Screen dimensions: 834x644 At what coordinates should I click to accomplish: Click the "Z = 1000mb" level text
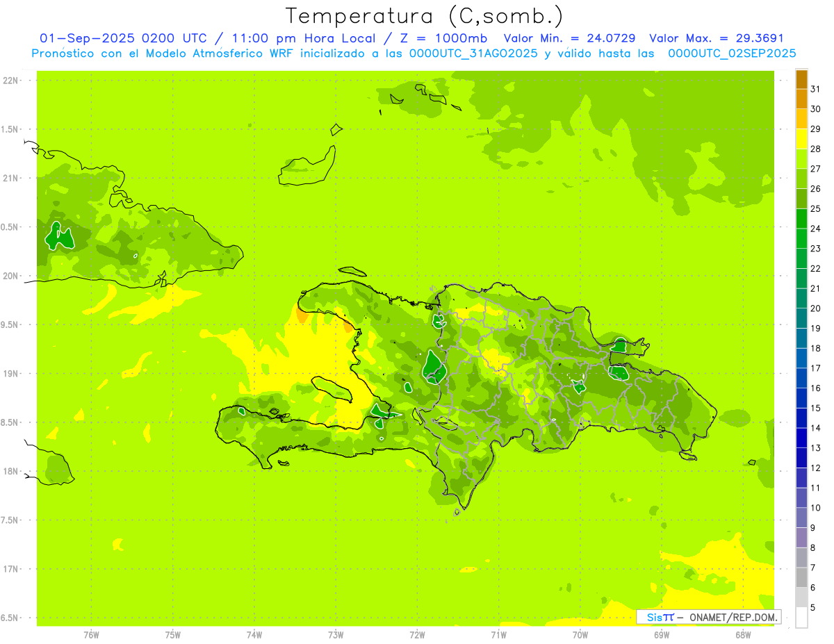(x=443, y=38)
